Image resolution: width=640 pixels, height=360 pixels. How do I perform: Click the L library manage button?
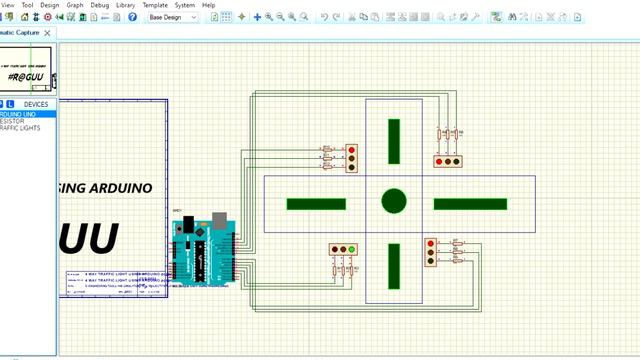pyautogui.click(x=10, y=104)
